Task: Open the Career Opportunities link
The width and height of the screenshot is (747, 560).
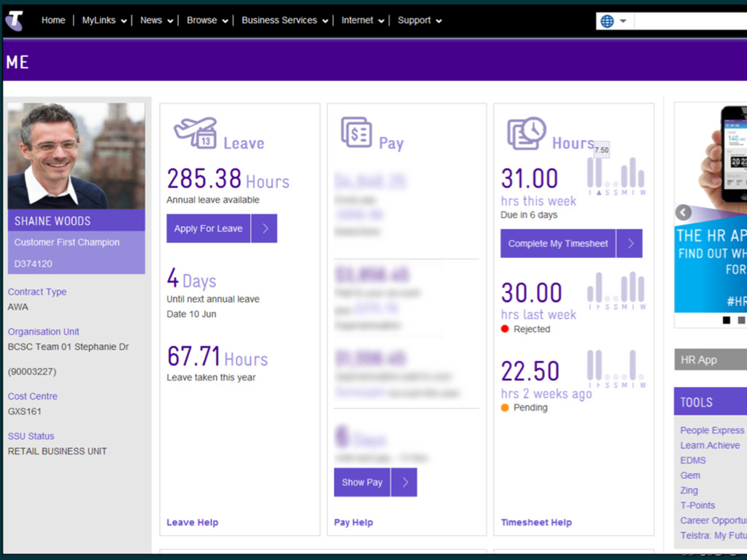Action: coord(713,521)
